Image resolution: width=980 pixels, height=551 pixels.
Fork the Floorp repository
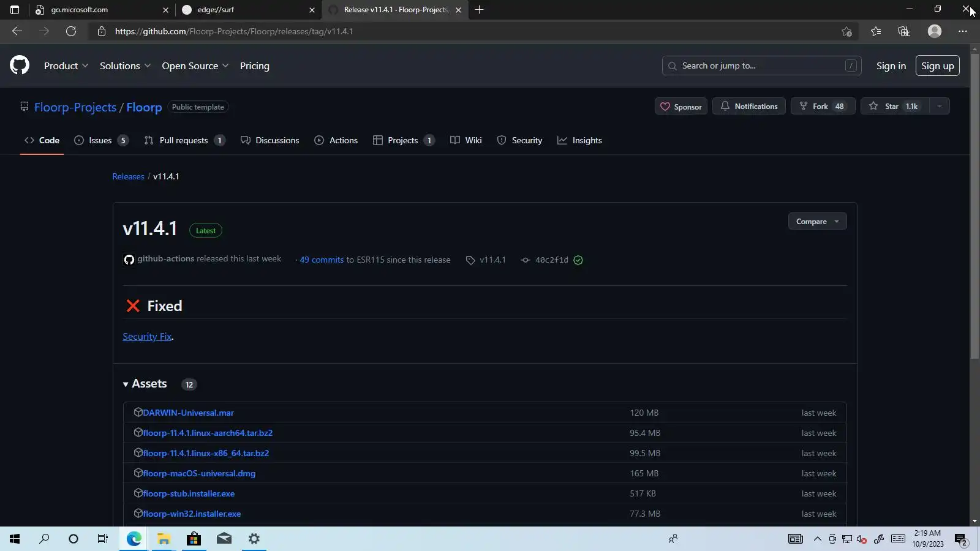pos(823,107)
